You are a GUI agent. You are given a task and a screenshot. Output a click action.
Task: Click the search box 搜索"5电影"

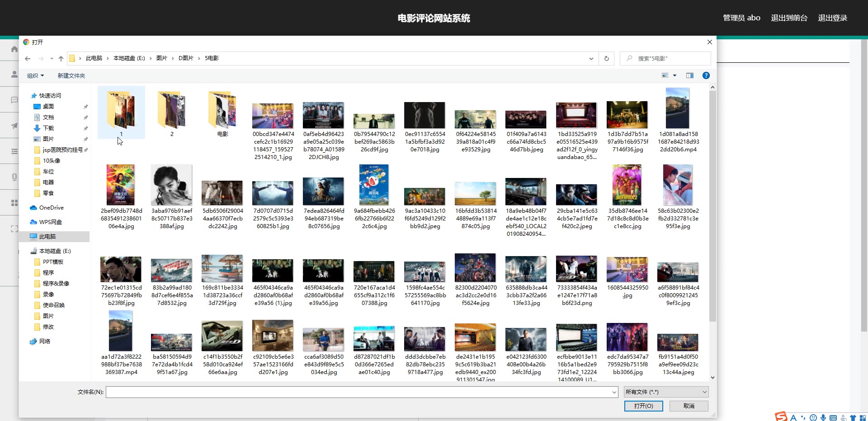pos(665,58)
